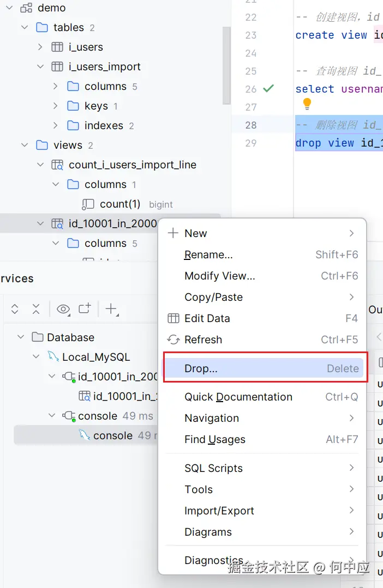Open the SQL Scripts submenu
This screenshot has width=383, height=588.
pos(263,468)
